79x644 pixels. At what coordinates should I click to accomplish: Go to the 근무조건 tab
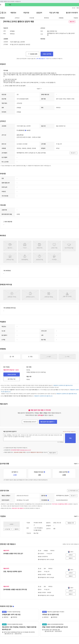pyautogui.click(x=17, y=18)
